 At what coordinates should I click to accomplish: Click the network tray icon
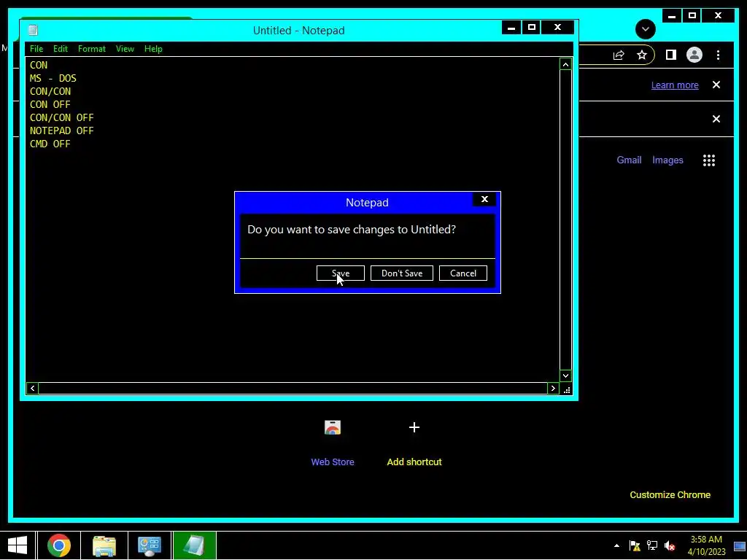(x=652, y=545)
